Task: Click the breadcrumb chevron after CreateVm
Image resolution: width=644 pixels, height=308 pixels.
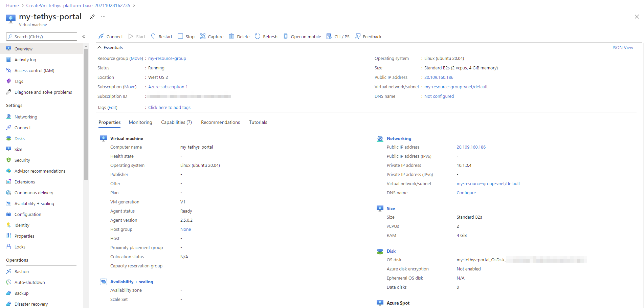Action: pos(134,5)
